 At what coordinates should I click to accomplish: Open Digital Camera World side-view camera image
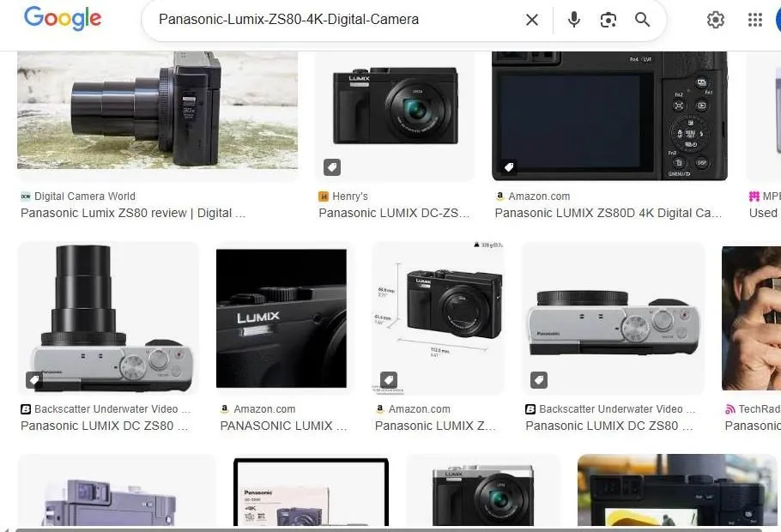(157, 110)
